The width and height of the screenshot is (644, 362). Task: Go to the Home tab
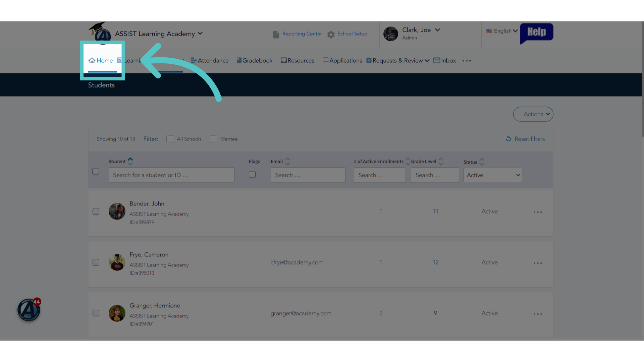click(x=101, y=61)
